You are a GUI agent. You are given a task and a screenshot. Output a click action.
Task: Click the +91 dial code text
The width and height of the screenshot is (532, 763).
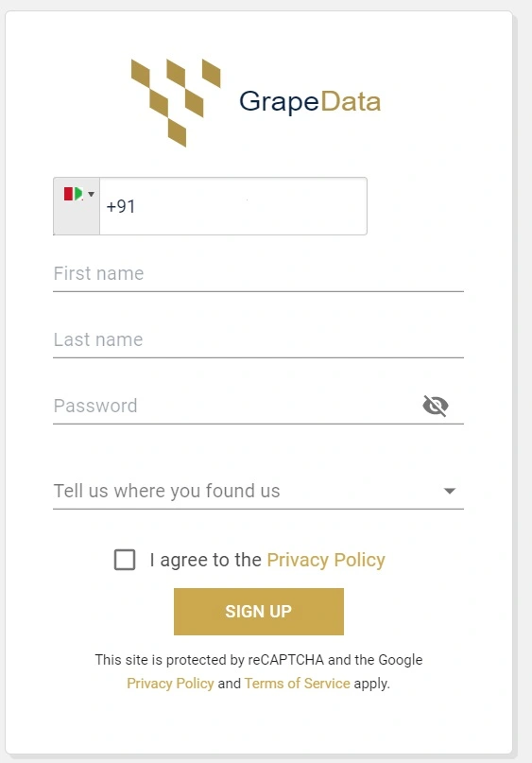[121, 206]
